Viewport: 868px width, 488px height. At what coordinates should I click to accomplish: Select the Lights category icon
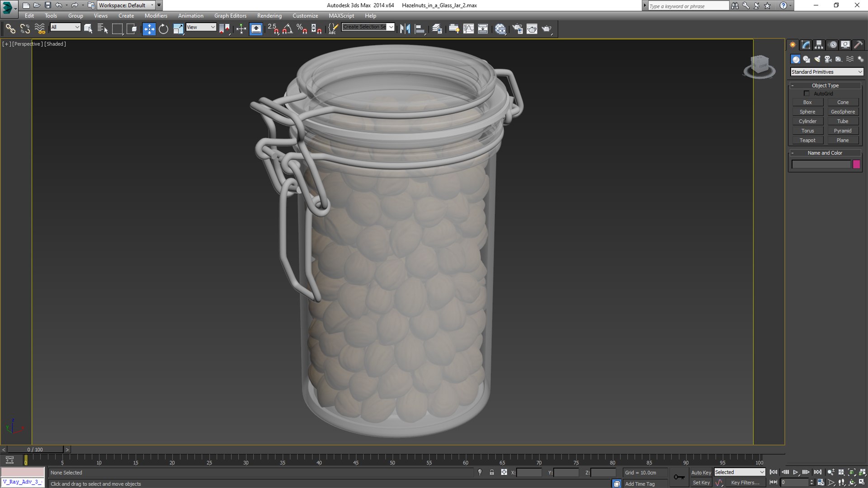click(817, 59)
